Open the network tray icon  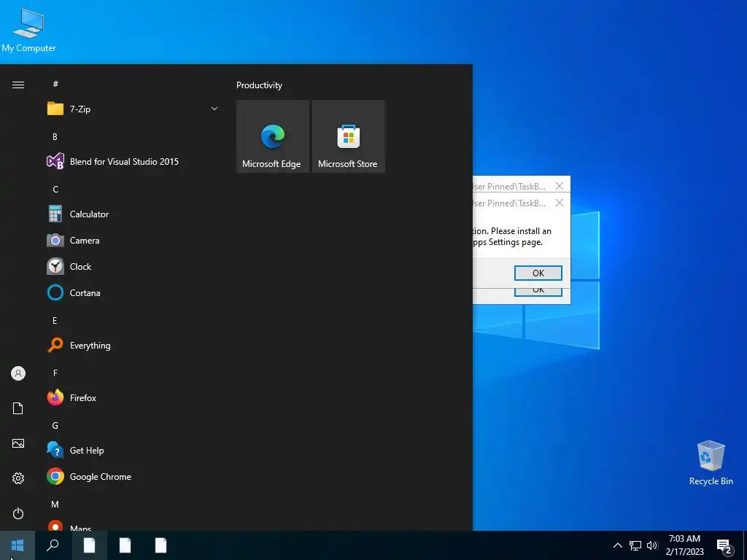pyautogui.click(x=635, y=545)
